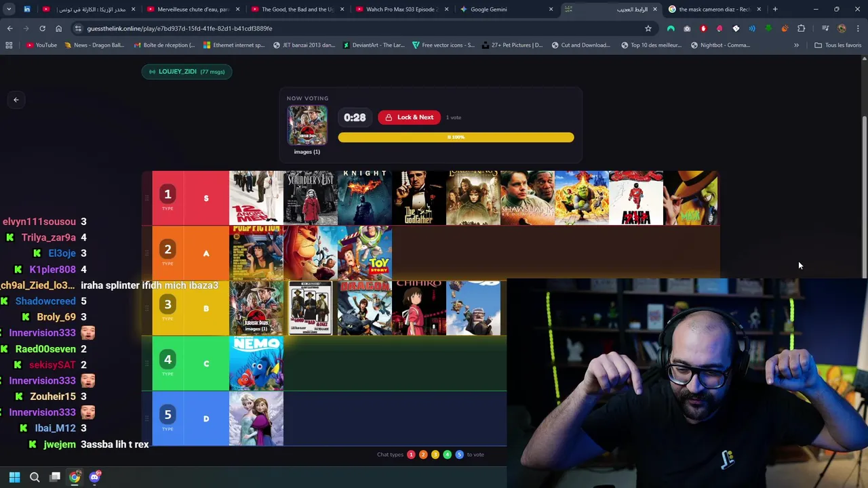Click the green number 4 chat vote badge
The width and height of the screenshot is (868, 488).
pyautogui.click(x=447, y=455)
